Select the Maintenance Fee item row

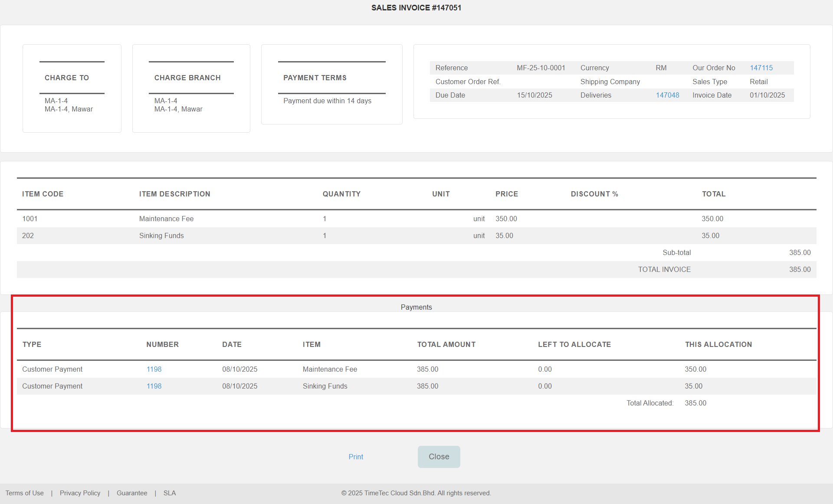pos(166,219)
